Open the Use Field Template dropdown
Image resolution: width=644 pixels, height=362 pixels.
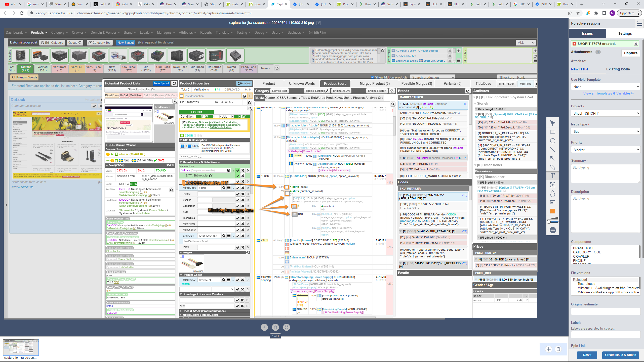tap(606, 87)
